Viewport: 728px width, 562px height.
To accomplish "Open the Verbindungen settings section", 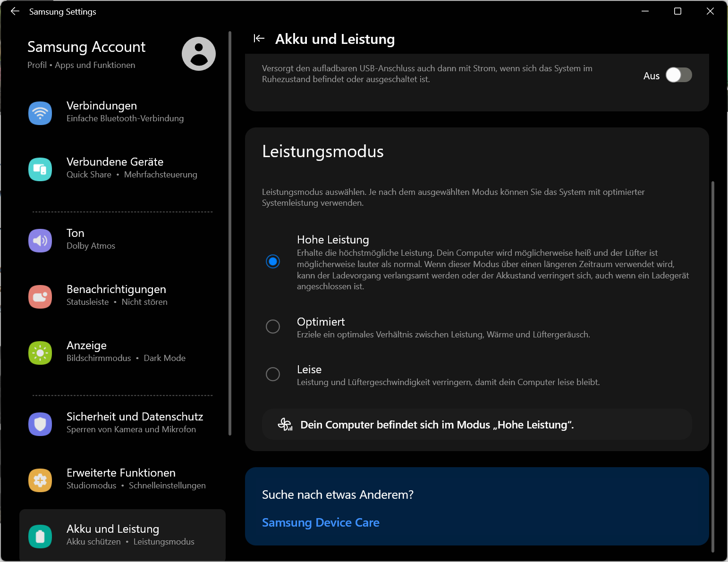I will pos(122,113).
